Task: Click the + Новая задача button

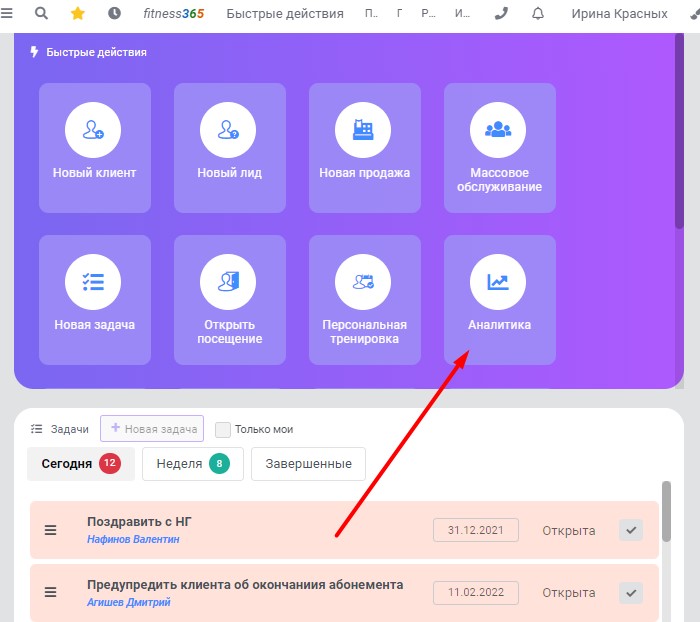Action: tap(152, 429)
